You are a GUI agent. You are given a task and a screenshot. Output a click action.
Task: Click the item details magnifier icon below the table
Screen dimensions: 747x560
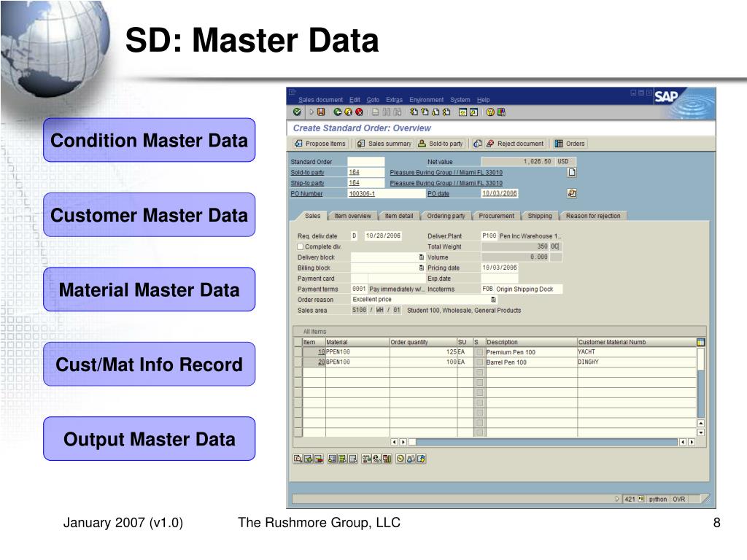[298, 459]
